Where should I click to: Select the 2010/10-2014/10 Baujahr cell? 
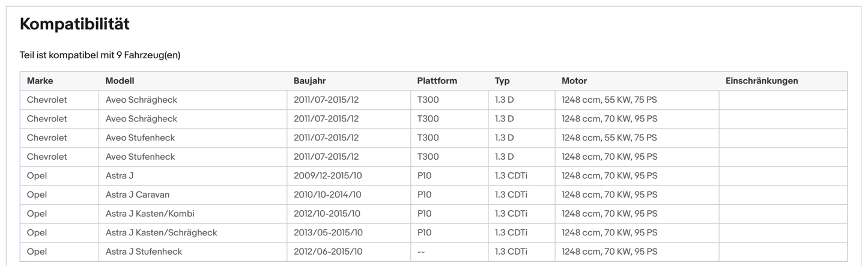pos(327,195)
